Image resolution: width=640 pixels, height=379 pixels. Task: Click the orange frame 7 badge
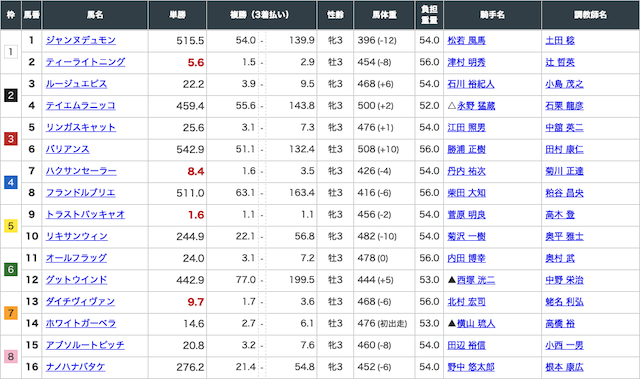click(x=11, y=313)
